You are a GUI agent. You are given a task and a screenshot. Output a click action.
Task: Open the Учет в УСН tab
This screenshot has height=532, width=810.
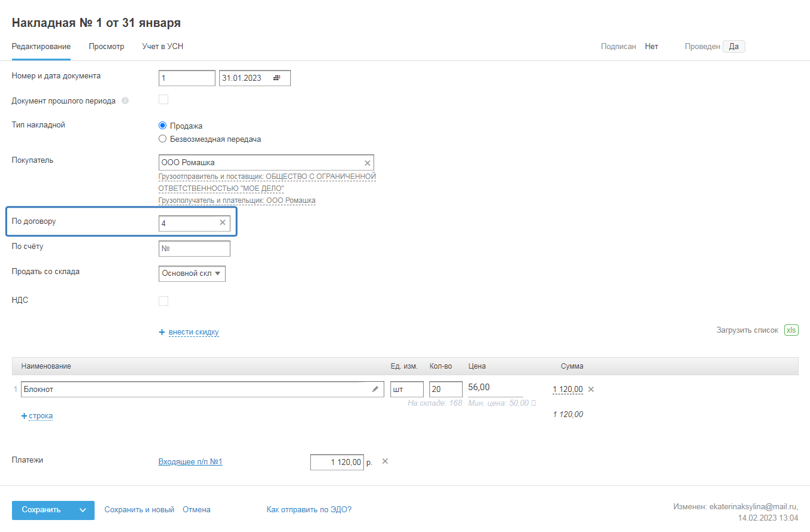tap(163, 47)
